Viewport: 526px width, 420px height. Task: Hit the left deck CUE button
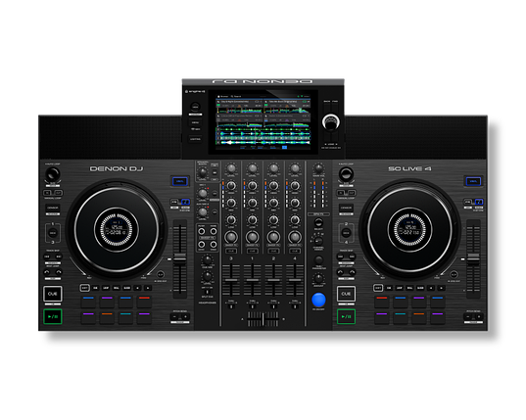[x=53, y=294]
